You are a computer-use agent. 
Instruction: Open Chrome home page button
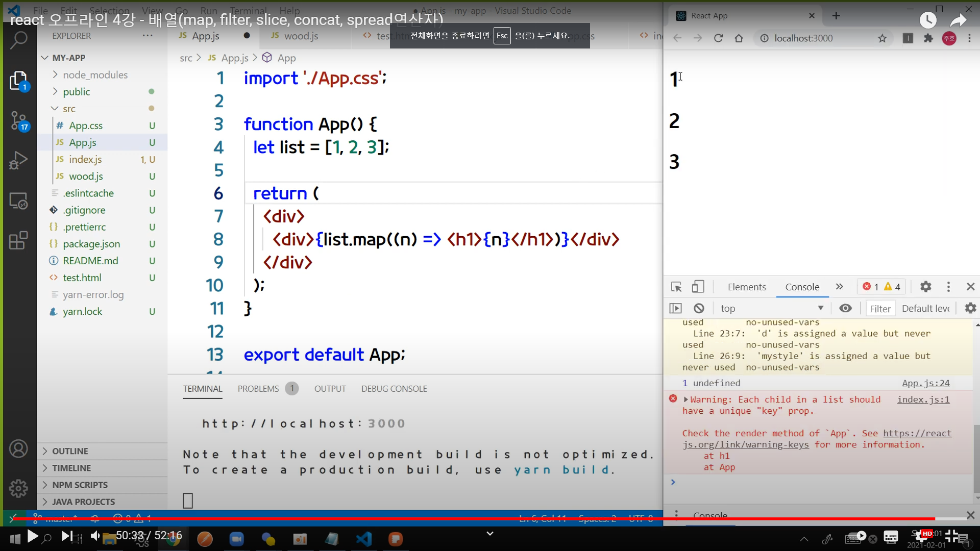pos(739,38)
